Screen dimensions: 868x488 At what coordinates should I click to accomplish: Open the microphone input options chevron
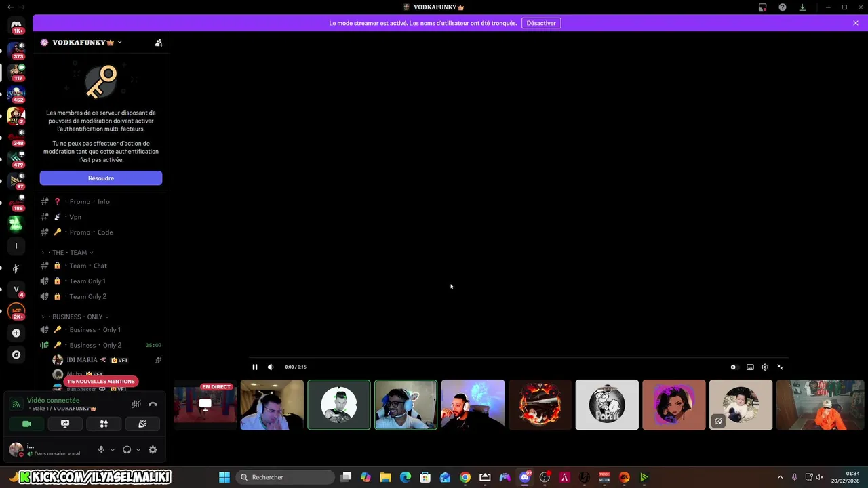[113, 449]
